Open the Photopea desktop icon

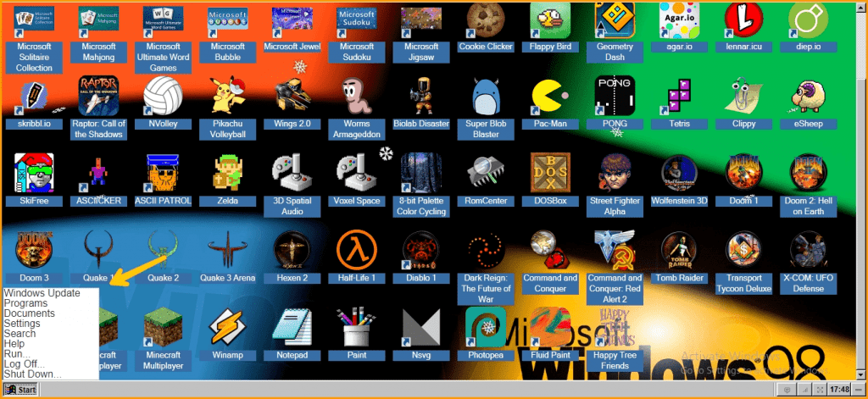486,327
